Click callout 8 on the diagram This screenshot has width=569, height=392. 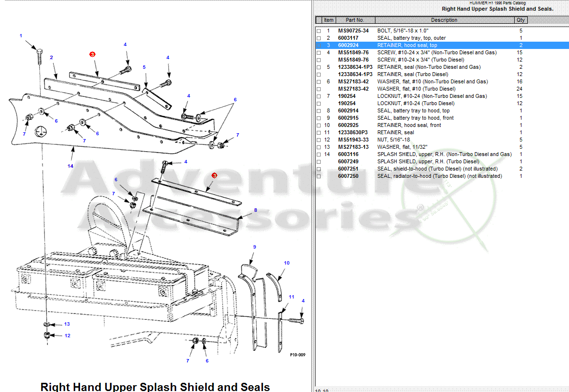[x=256, y=210]
